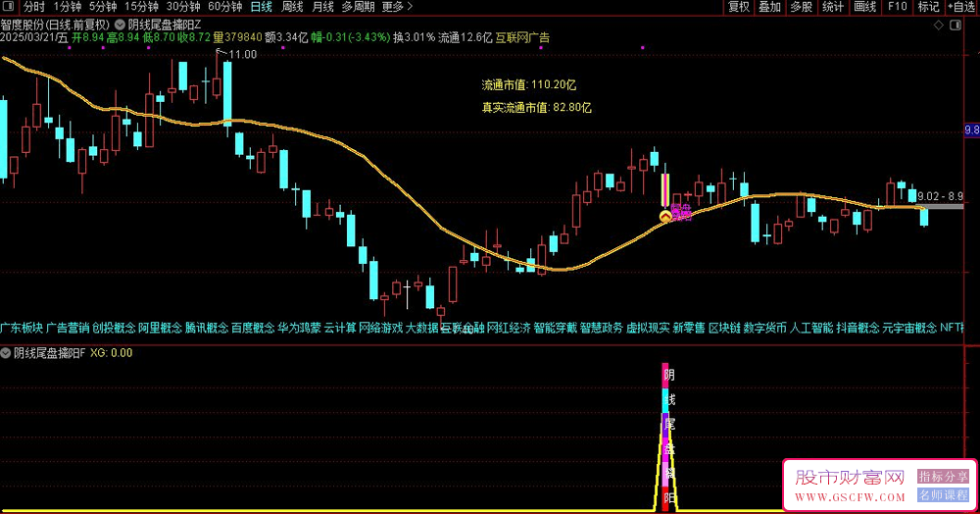
Task: Open the 新零售 concept tag
Action: [689, 328]
